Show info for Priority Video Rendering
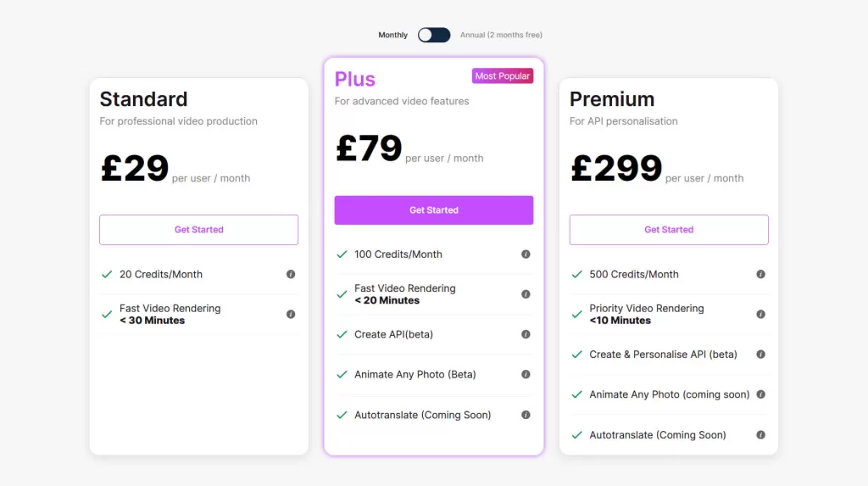Image resolution: width=868 pixels, height=486 pixels. 760,314
